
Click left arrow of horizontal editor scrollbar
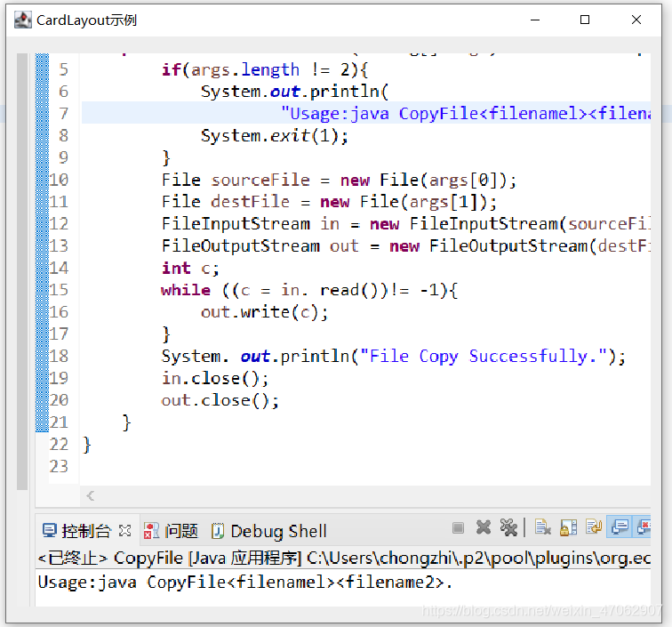[91, 496]
